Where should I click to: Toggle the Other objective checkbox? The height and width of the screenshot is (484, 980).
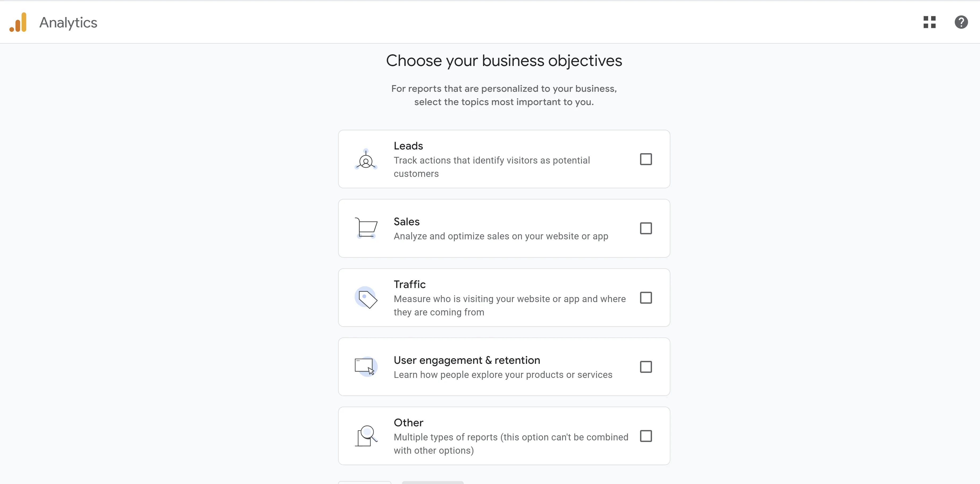(x=646, y=436)
